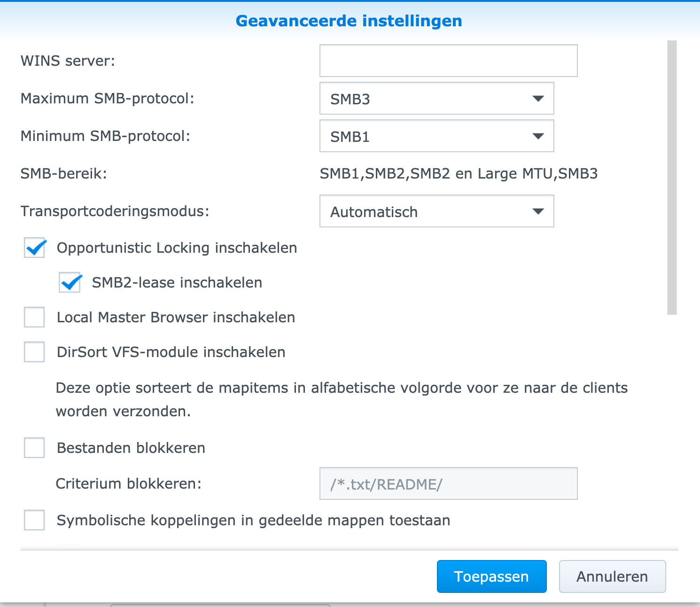This screenshot has width=700, height=607.
Task: Click the Maximum SMB-protocol dropdown arrow
Action: [538, 99]
